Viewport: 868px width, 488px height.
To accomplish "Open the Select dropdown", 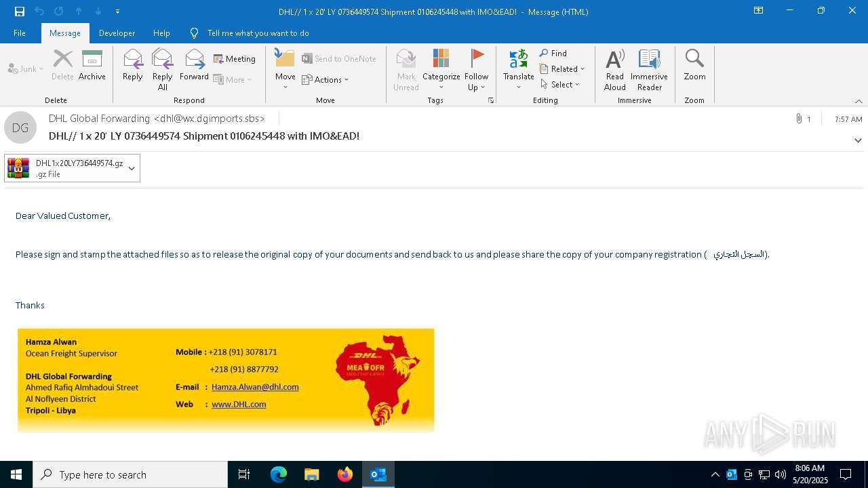I will [x=560, y=84].
